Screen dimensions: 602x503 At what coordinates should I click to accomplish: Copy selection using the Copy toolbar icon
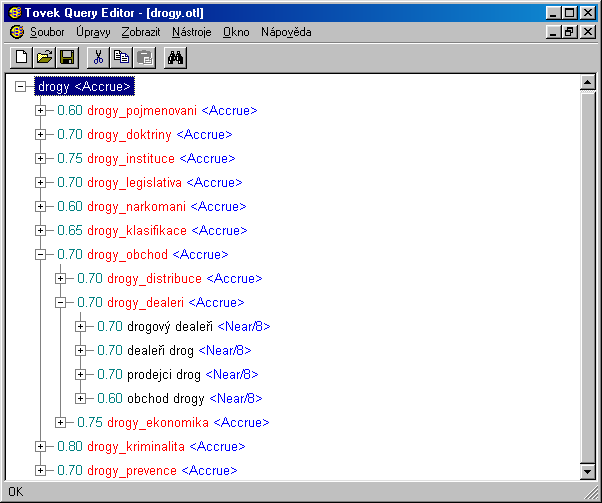tap(121, 58)
